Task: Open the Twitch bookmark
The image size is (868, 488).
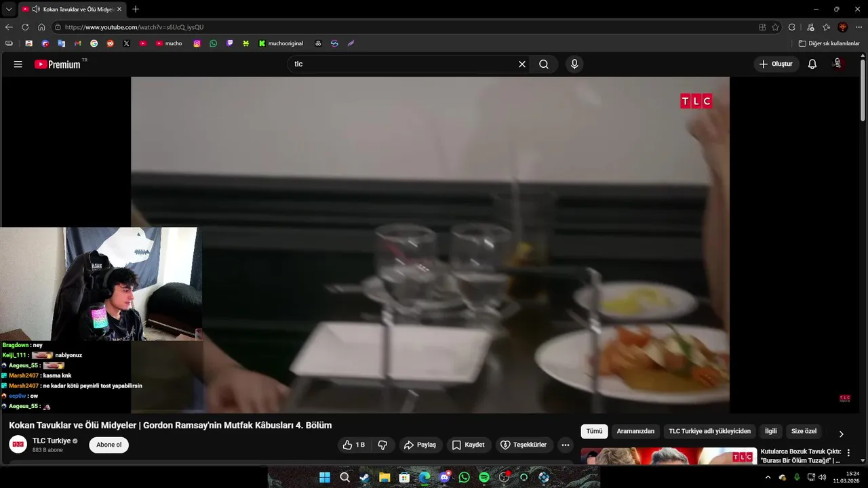Action: (229, 43)
